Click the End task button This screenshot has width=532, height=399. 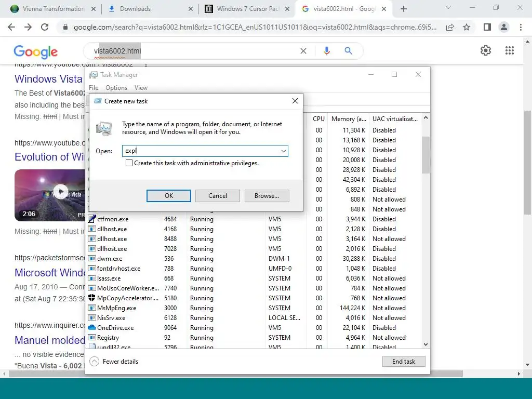(403, 362)
